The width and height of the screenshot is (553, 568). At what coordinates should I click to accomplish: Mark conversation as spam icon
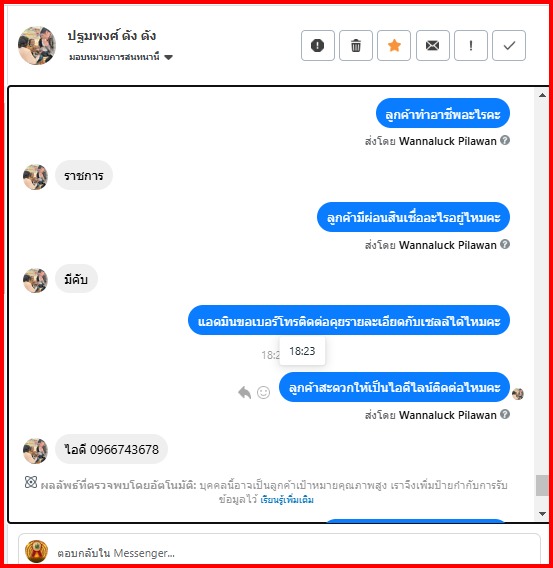pos(318,45)
